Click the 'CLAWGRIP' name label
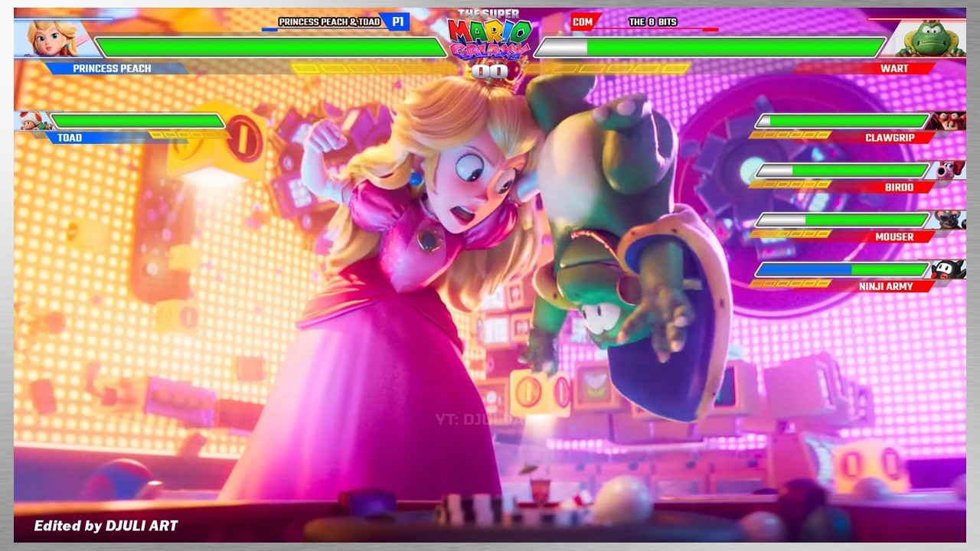Screen dimensions: 980x551 [890, 138]
